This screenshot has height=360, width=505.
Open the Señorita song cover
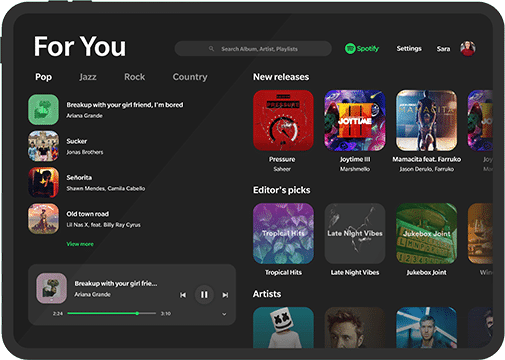pyautogui.click(x=43, y=182)
